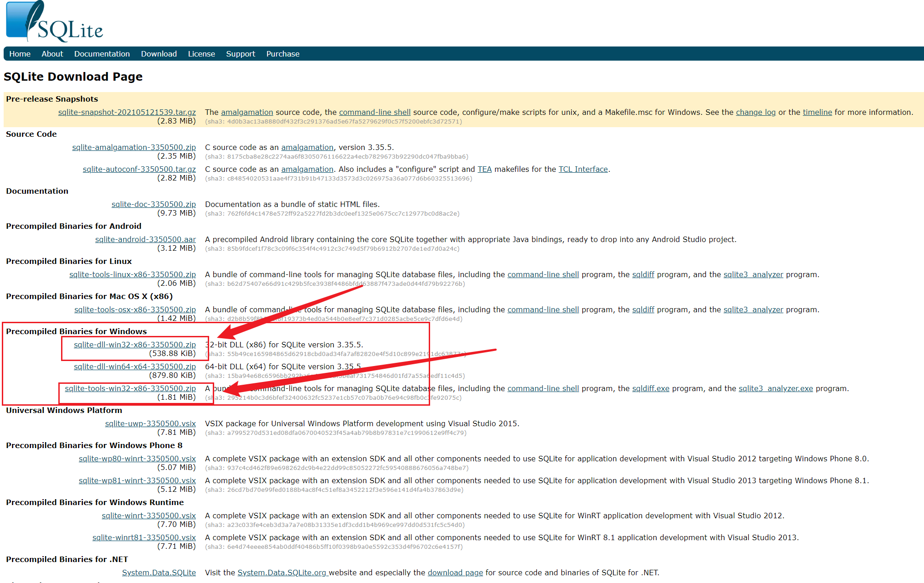Viewport: 924px width, 583px height.
Task: Download sqlite-doc-3350500.zip documentation bundle
Action: pyautogui.click(x=154, y=204)
